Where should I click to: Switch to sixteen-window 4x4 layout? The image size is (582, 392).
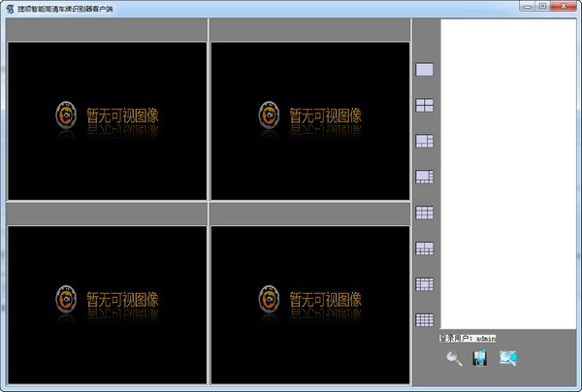click(424, 320)
